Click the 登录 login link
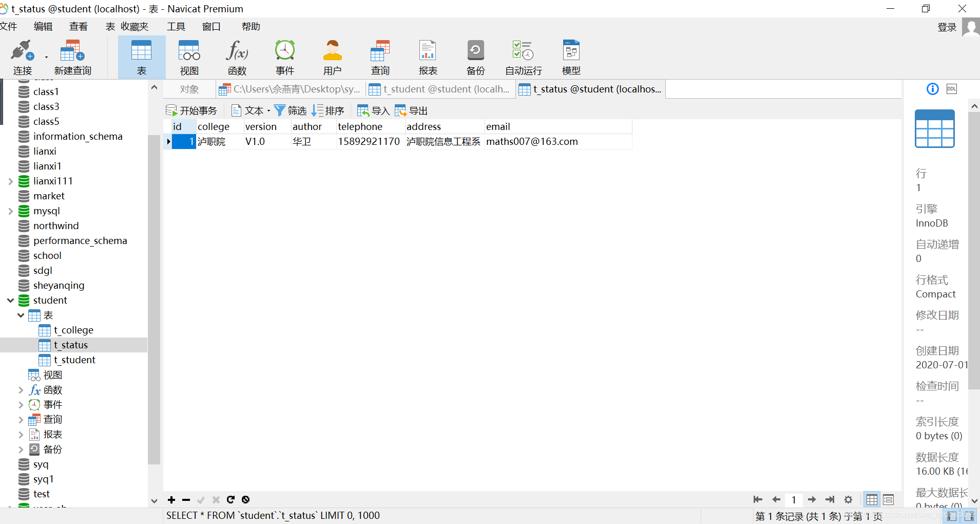 947,27
